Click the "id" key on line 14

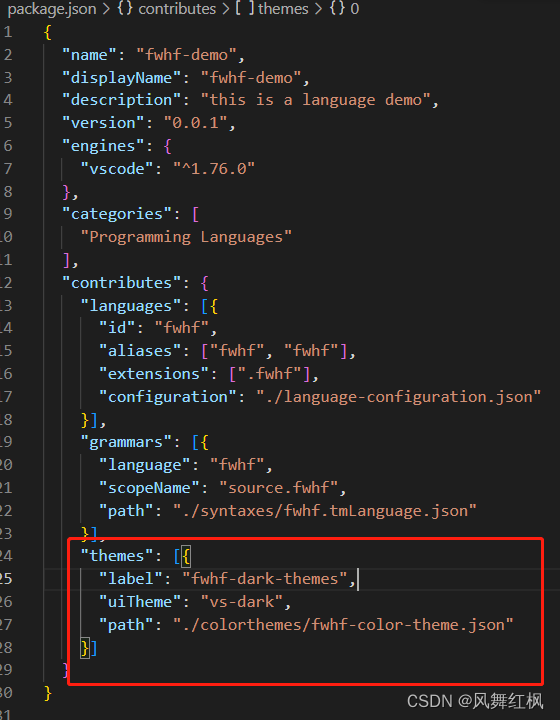(117, 328)
